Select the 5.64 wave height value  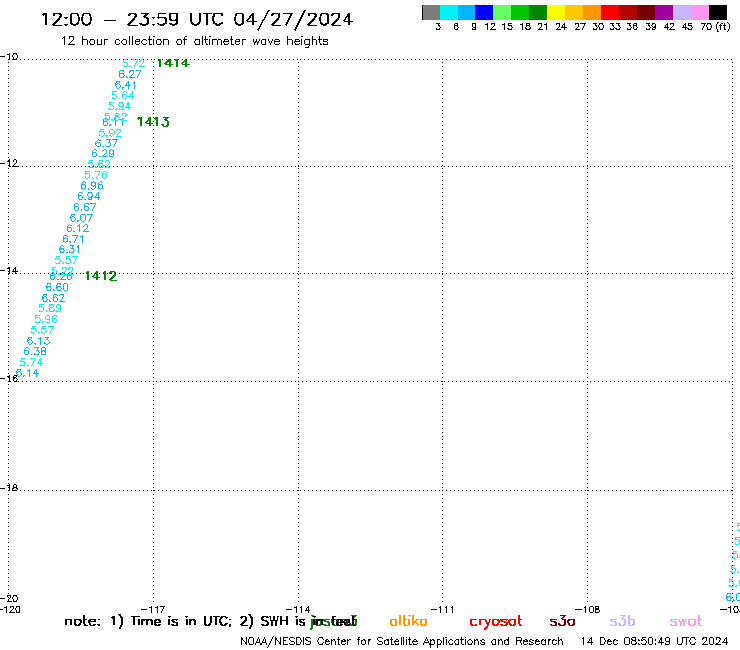click(x=123, y=95)
